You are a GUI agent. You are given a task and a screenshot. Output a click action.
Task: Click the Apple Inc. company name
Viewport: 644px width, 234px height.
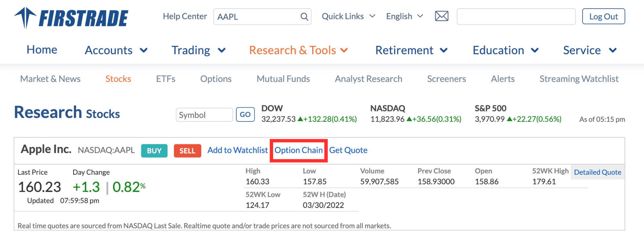tap(46, 149)
